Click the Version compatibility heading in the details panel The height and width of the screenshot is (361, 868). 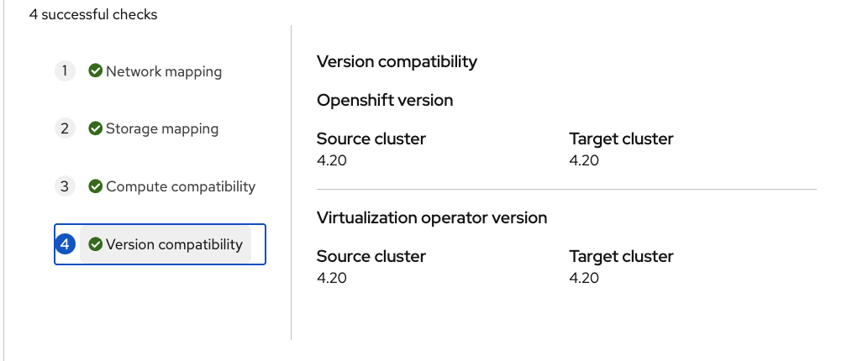point(397,61)
